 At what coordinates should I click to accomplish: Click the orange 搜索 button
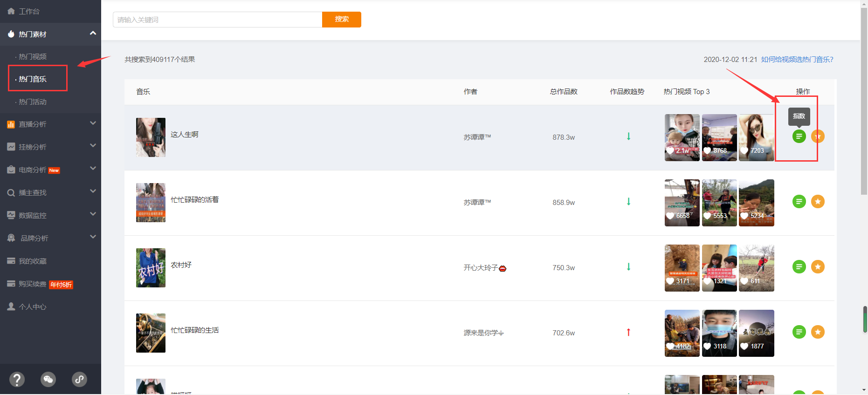341,20
